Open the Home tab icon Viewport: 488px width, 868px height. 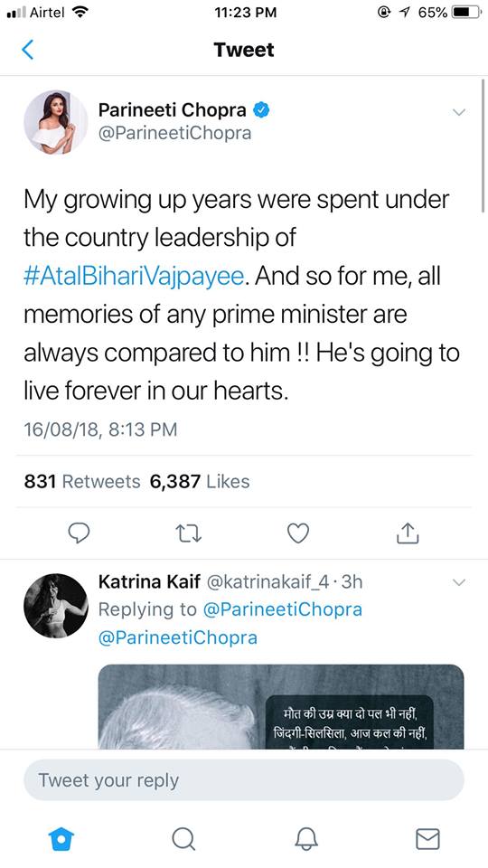(61, 839)
